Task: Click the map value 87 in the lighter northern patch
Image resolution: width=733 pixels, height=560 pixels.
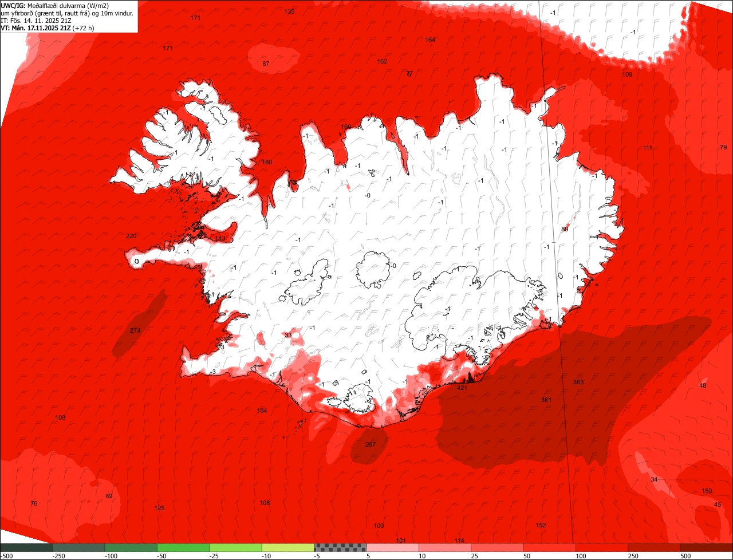Action: pyautogui.click(x=266, y=64)
